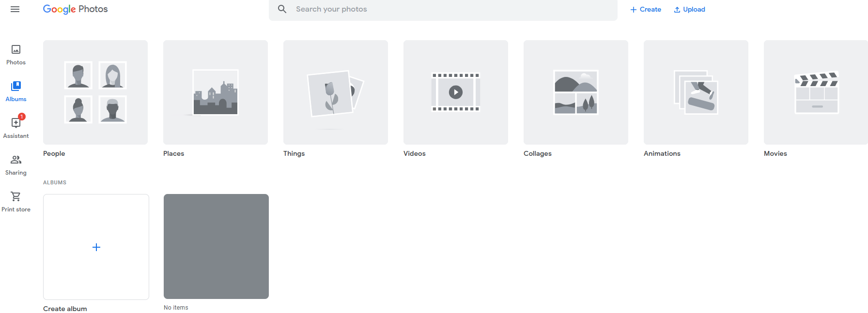Image resolution: width=868 pixels, height=313 pixels.
Task: Open the Places category
Action: pos(216,92)
